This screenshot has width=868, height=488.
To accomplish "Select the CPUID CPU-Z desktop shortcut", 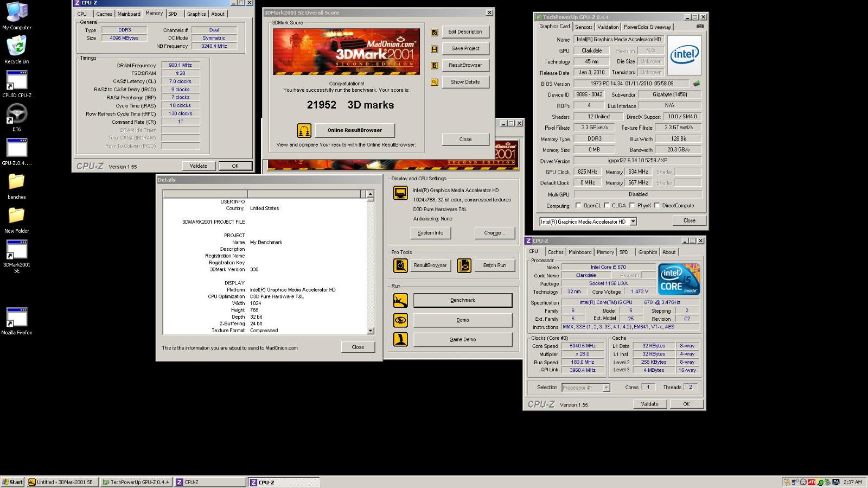I will 17,84.
